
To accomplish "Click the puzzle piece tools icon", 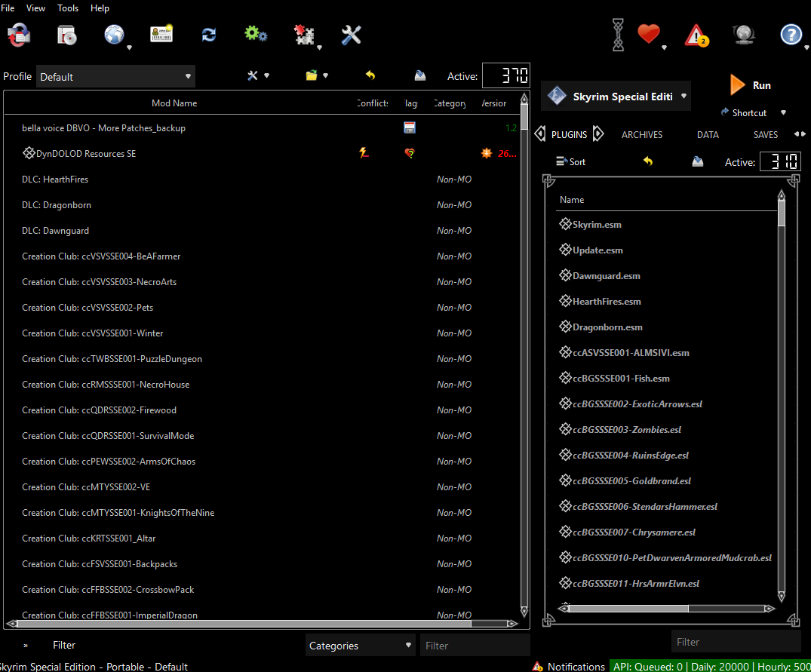I will pos(304,35).
